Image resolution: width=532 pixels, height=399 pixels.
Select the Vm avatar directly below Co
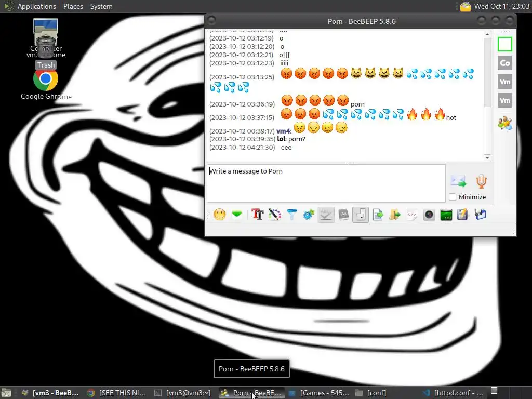tap(505, 82)
